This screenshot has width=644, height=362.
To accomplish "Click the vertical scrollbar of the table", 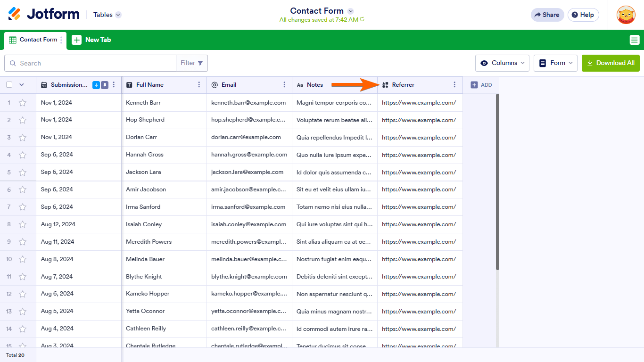I will [497, 181].
